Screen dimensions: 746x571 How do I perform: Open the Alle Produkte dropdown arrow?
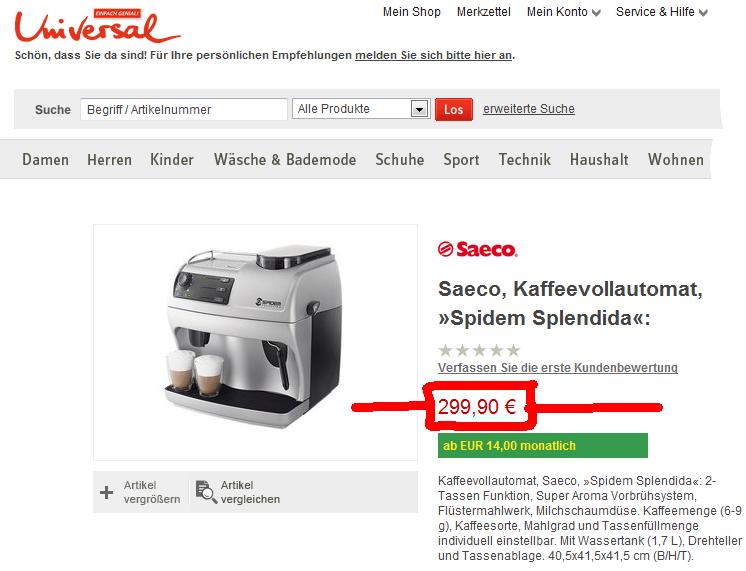coord(419,109)
